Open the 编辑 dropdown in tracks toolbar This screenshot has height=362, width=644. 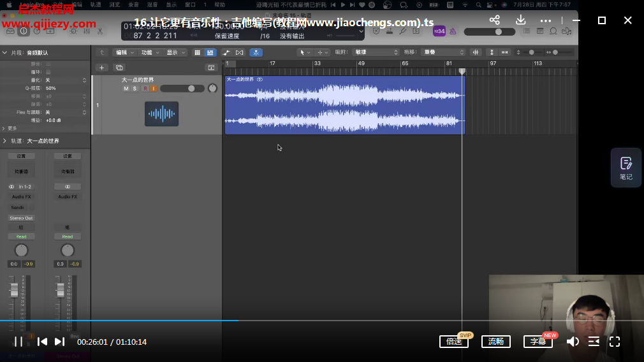point(125,52)
